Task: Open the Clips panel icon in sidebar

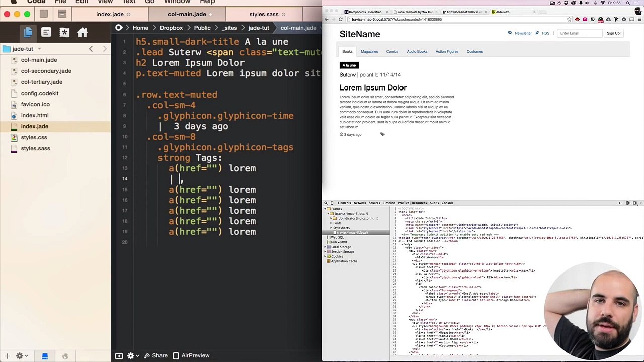Action: (46, 33)
